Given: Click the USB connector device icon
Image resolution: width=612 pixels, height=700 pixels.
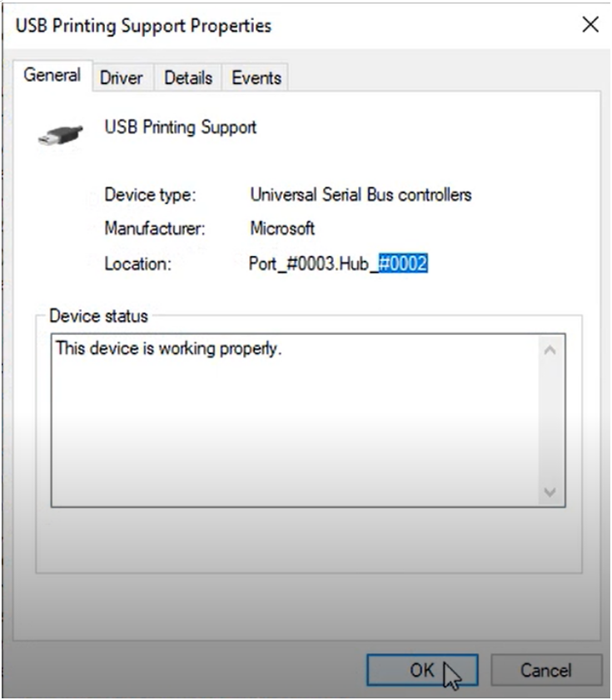Looking at the screenshot, I should point(61,135).
